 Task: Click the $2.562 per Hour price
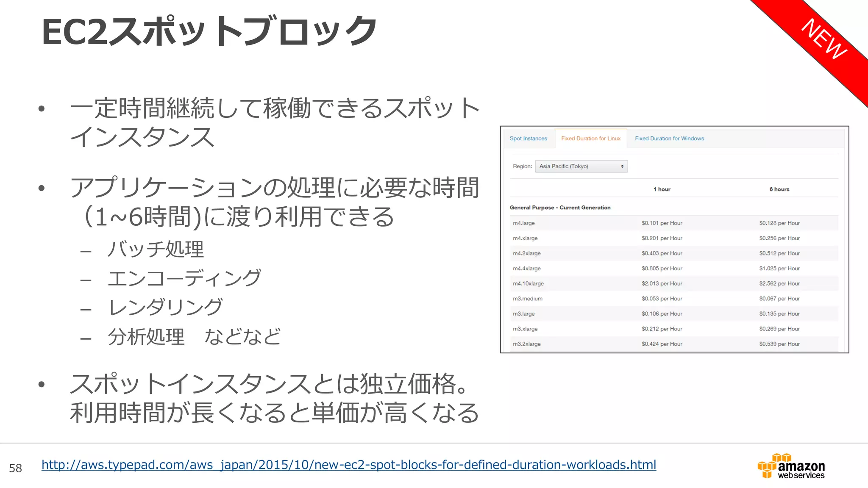[x=779, y=283]
